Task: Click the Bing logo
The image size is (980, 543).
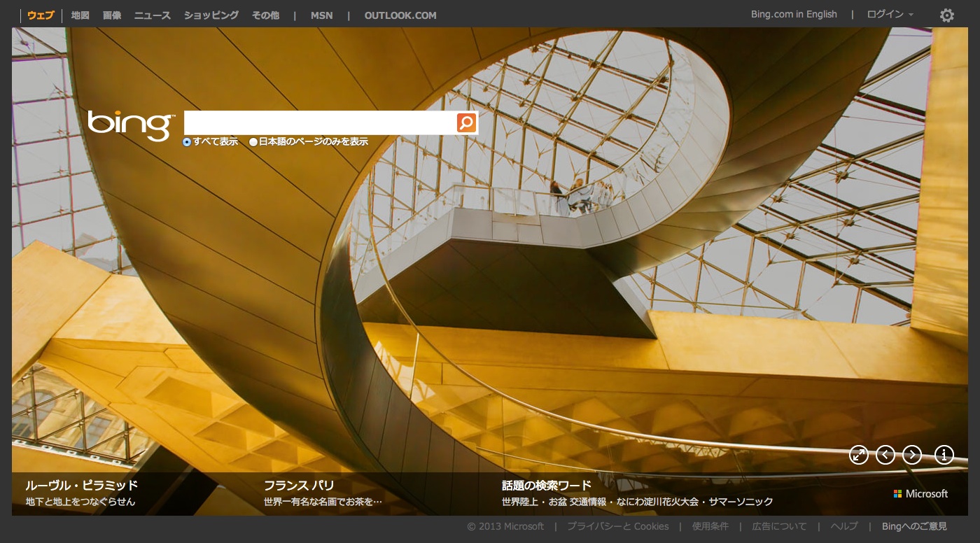Action: (x=130, y=125)
